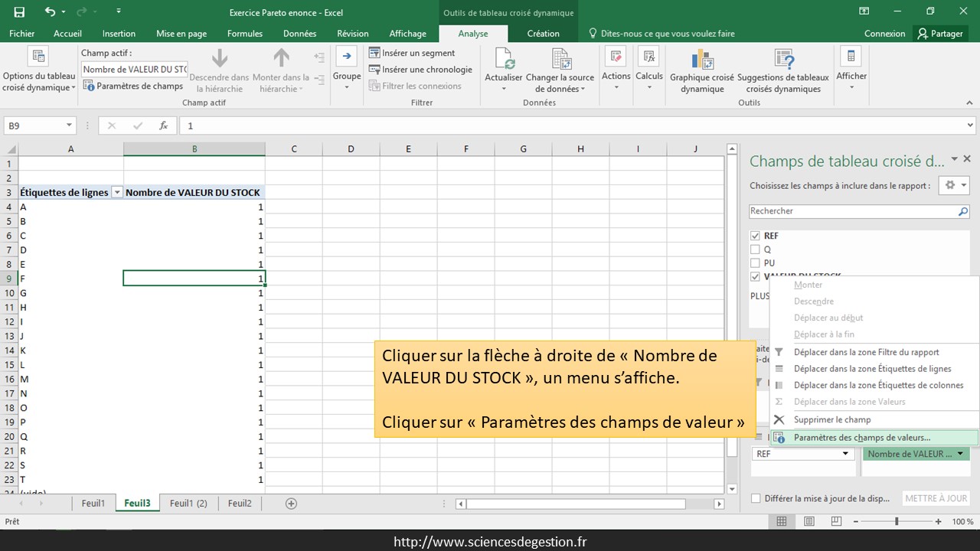Image resolution: width=980 pixels, height=551 pixels.
Task: Enable Différer la mise à jour checkbox
Action: click(x=756, y=498)
